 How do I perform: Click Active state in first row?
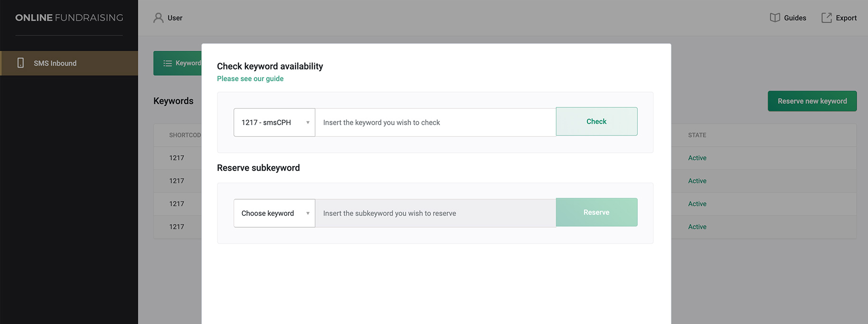coord(697,158)
